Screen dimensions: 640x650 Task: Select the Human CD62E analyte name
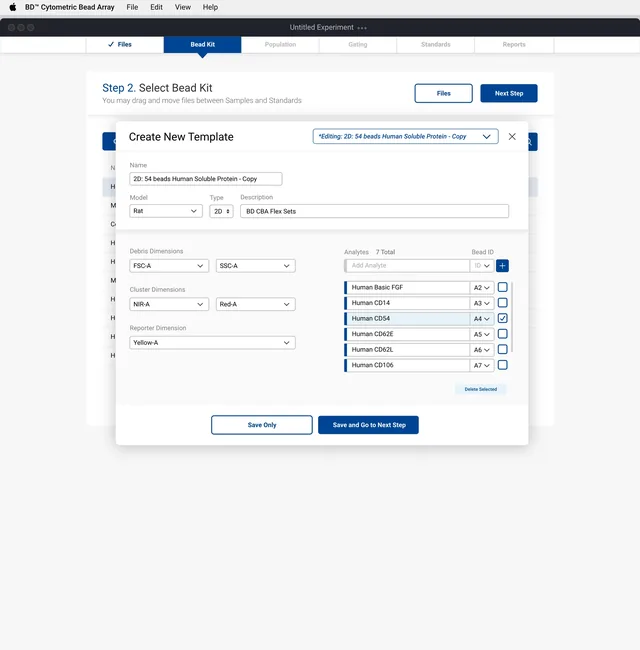[372, 334]
